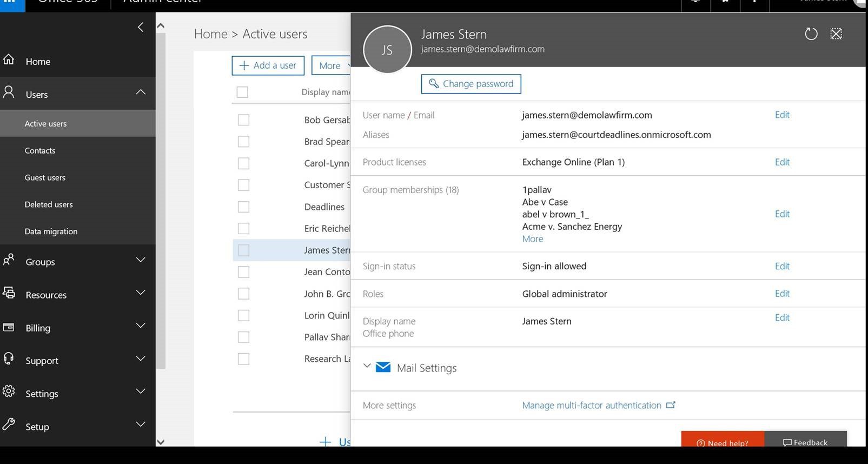Edit Product licenses
The image size is (868, 464).
782,162
